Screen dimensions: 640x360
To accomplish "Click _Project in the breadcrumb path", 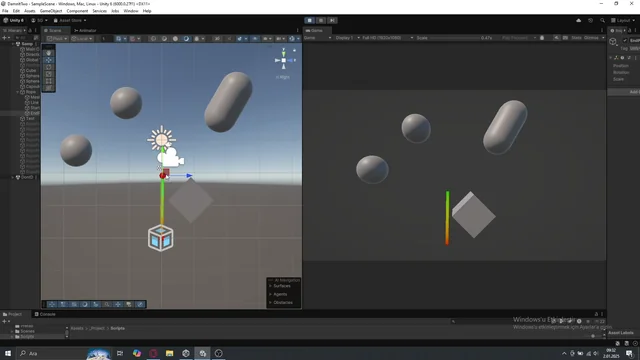I will click(98, 328).
